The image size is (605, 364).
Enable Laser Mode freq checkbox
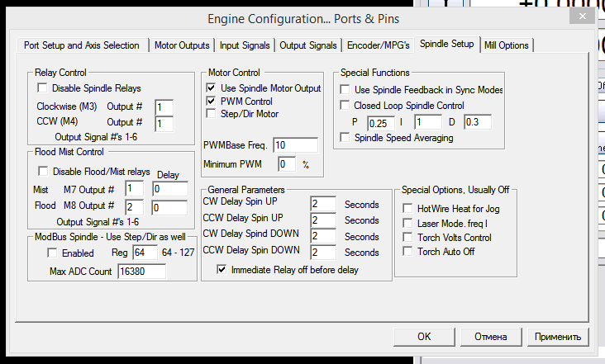pos(407,224)
